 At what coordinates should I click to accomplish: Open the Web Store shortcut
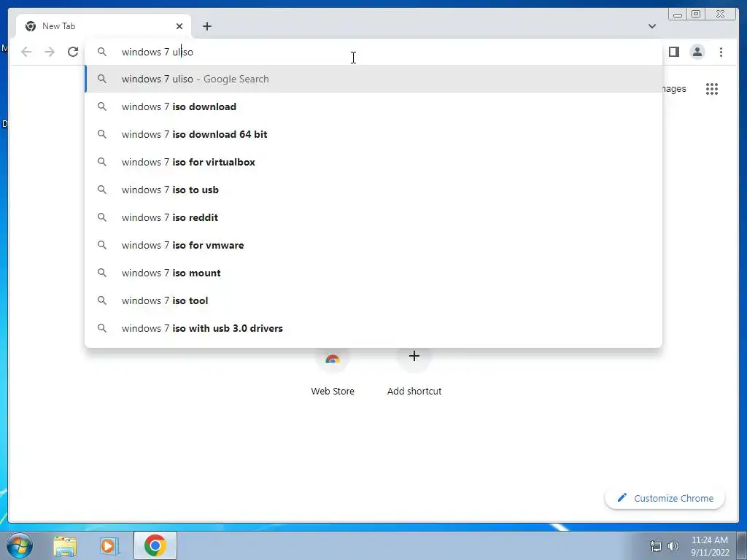(x=333, y=374)
